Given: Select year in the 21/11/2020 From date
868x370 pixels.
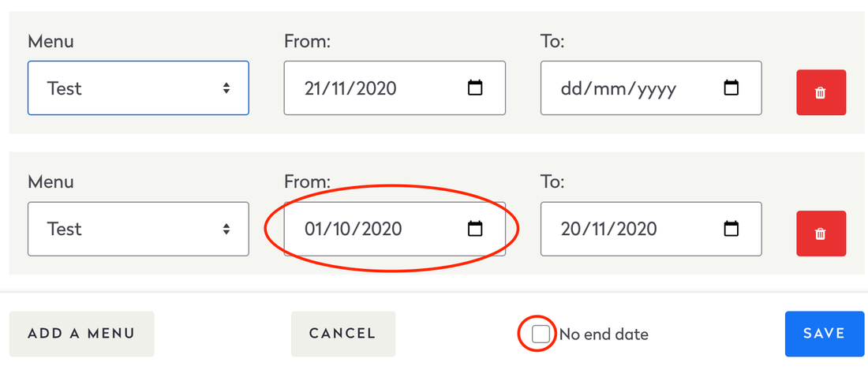Looking at the screenshot, I should tap(376, 88).
